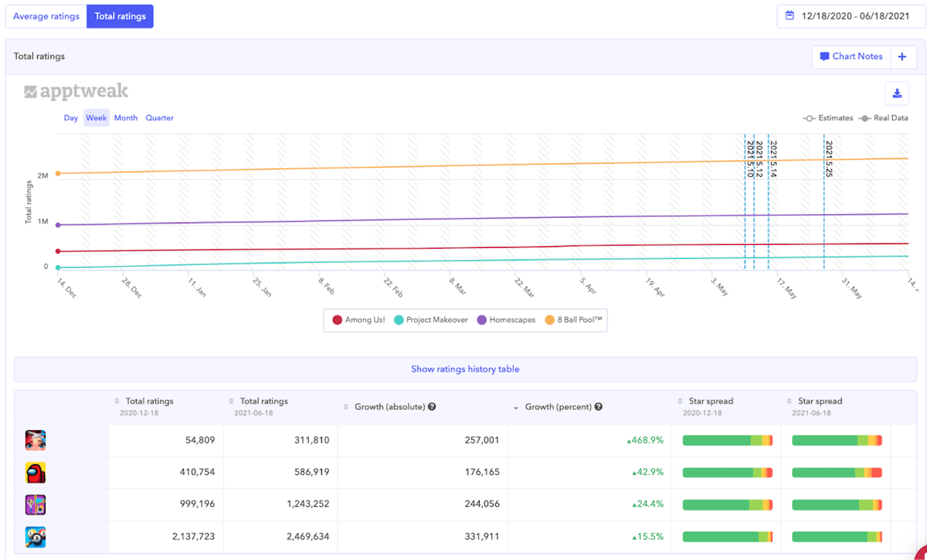Select the Month granularity option

[x=126, y=118]
